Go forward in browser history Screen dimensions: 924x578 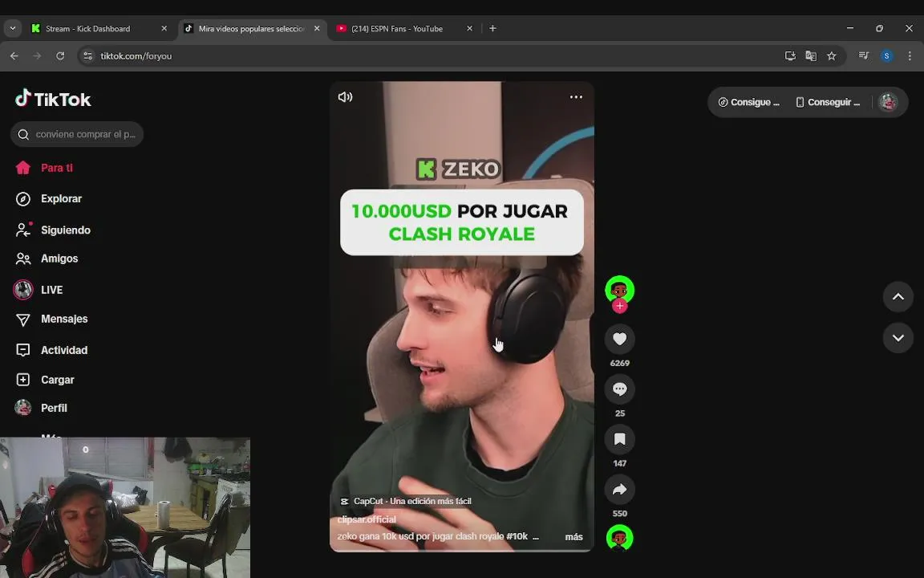pos(37,56)
